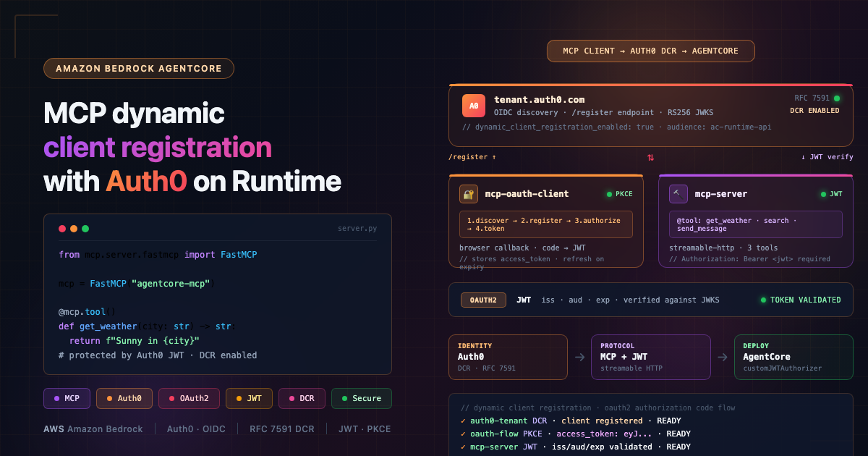Click the 'client registration' headline text
Screen dimensions: 868x456
[x=158, y=148]
